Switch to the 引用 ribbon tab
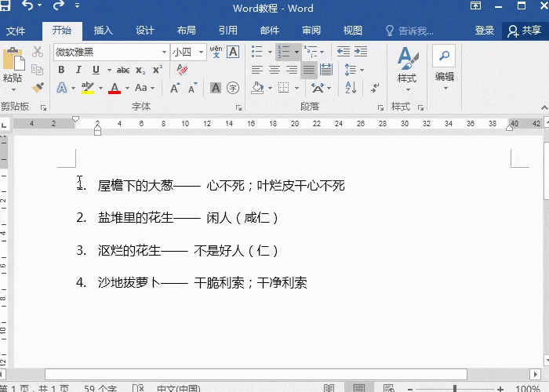 [228, 31]
